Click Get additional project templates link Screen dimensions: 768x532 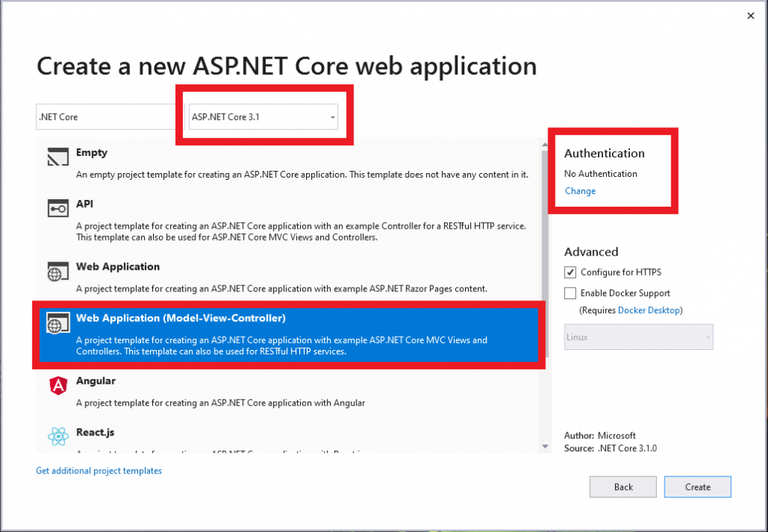point(99,471)
